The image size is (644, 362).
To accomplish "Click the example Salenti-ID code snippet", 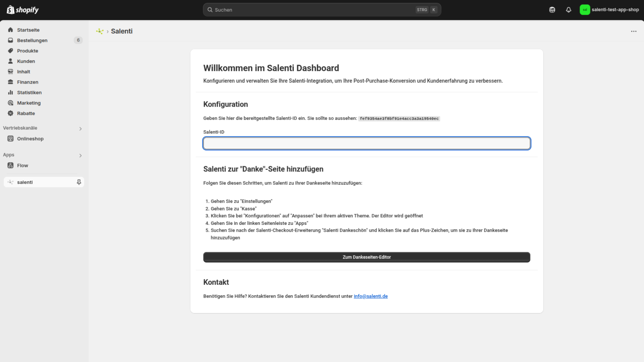I will tap(399, 119).
